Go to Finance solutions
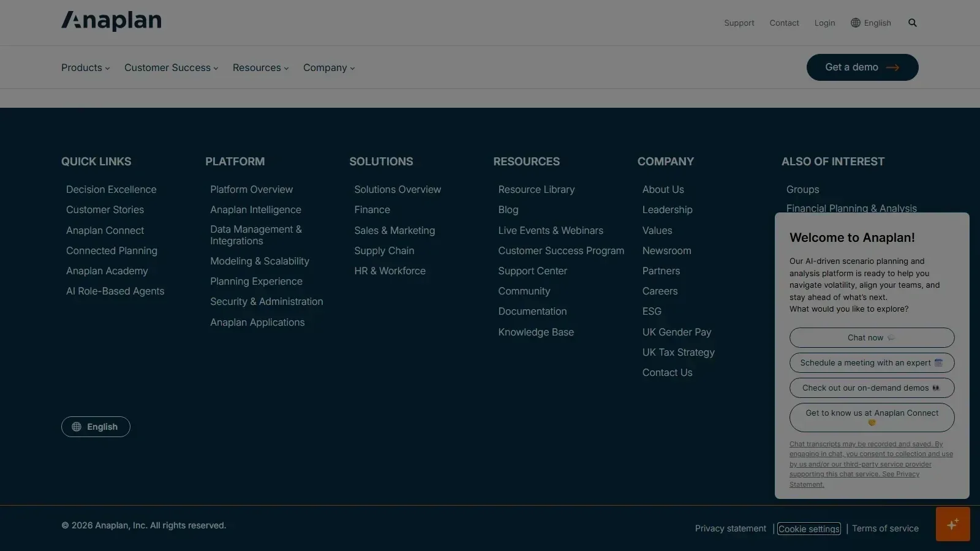Viewport: 980px width, 551px height. point(372,210)
